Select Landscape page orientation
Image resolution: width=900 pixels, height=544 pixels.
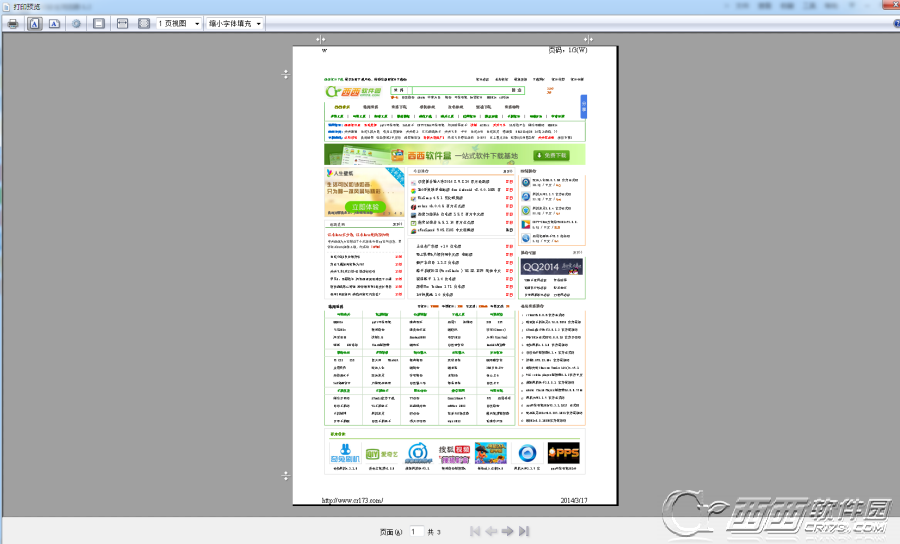55,24
